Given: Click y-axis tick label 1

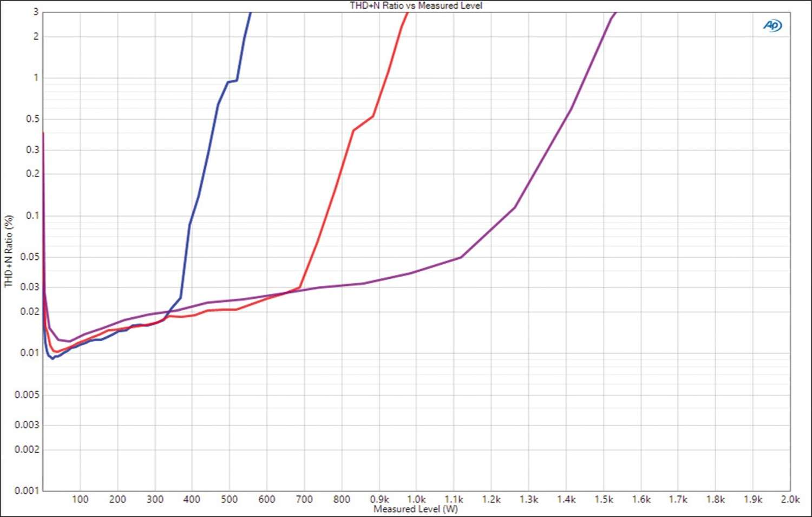Looking at the screenshot, I should pos(36,77).
